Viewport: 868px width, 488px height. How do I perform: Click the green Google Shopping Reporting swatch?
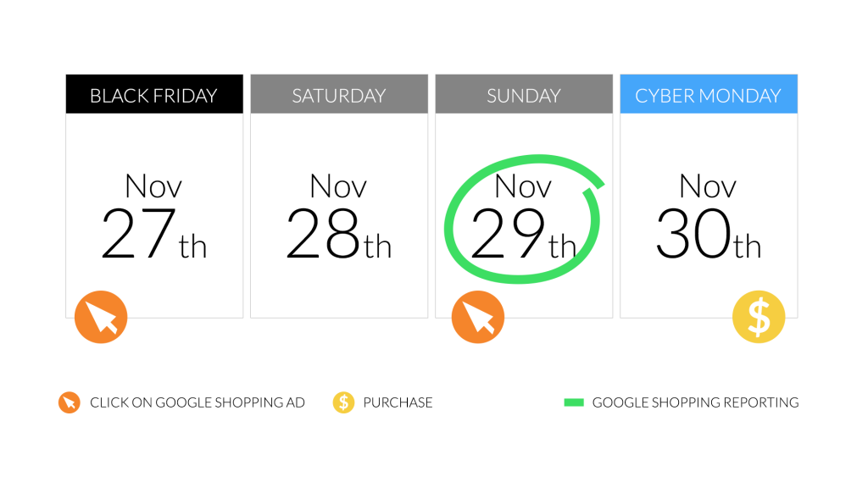point(574,402)
